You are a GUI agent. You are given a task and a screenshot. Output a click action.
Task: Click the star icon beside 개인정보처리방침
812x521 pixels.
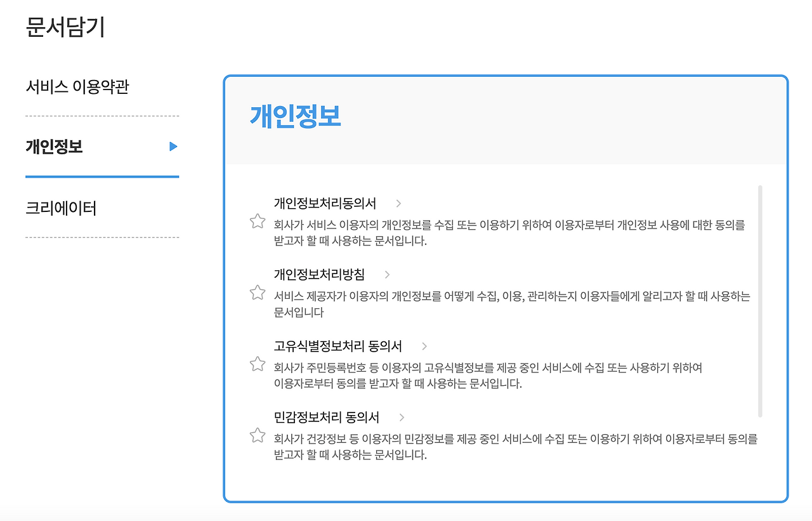pos(257,292)
